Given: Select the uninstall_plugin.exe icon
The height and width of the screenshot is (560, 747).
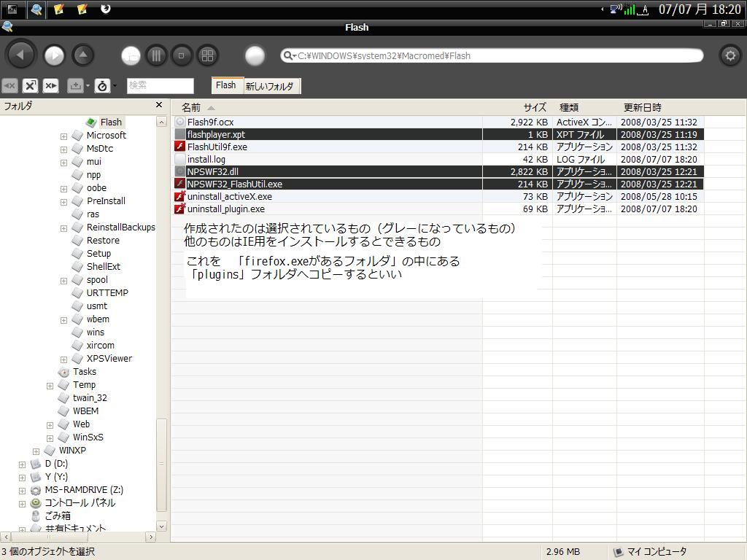Looking at the screenshot, I should (179, 209).
